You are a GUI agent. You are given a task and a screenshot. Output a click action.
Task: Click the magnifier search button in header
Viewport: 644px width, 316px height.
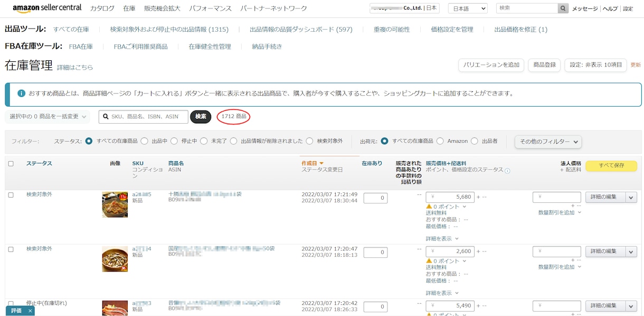(564, 8)
